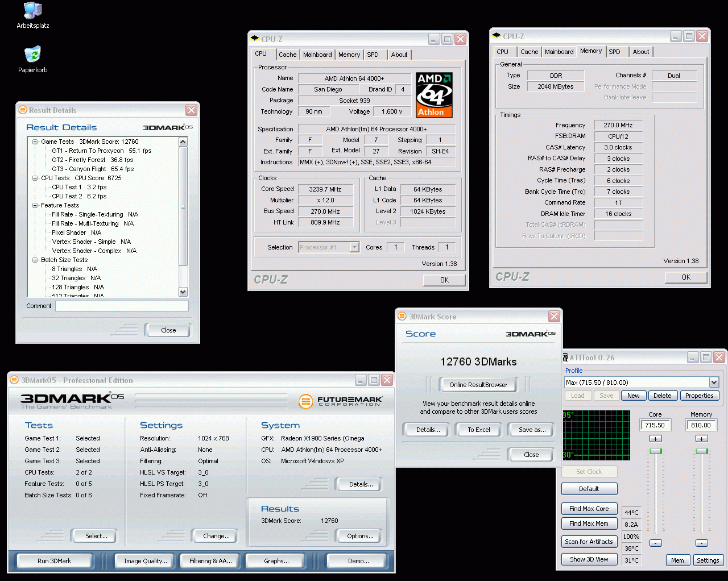Click Close in the 3DMark Score window
The image size is (728, 582).
click(x=531, y=455)
